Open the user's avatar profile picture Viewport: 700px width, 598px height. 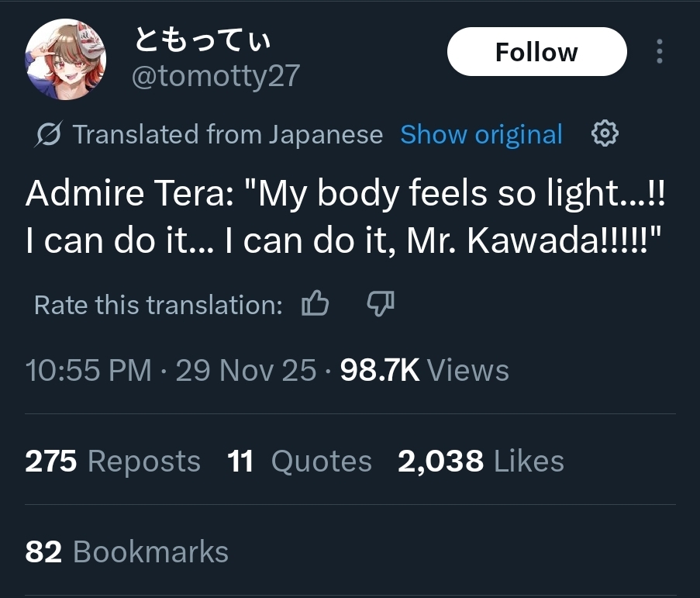[65, 59]
